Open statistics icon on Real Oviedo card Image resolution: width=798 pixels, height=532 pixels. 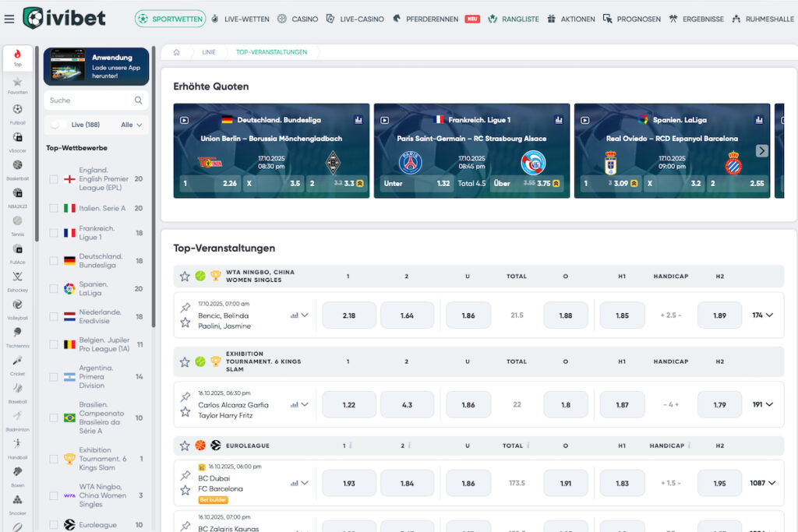[x=759, y=119]
